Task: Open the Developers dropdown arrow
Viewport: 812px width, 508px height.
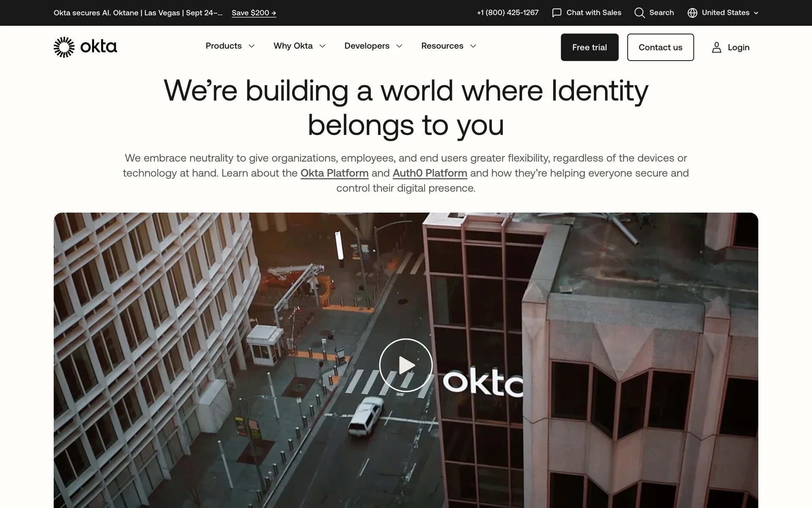Action: tap(399, 46)
